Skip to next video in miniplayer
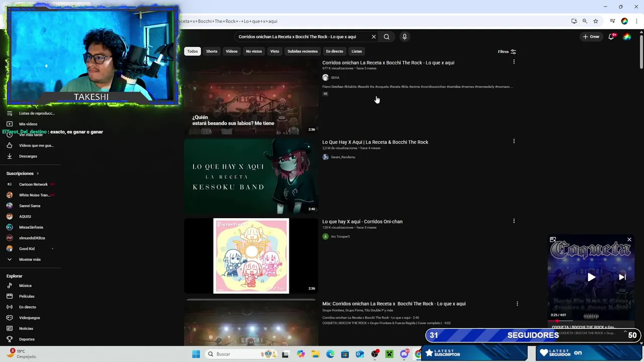This screenshot has width=644, height=362. click(x=622, y=277)
